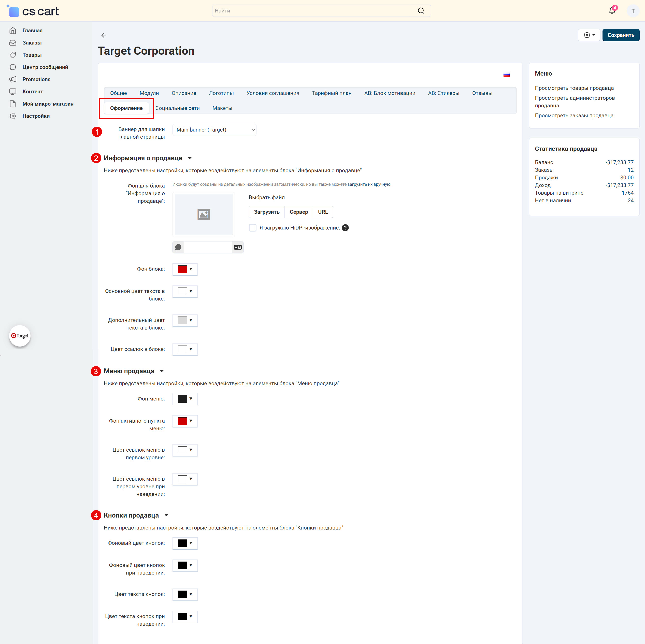The width and height of the screenshot is (645, 644).
Task: Collapse the Меню продавца section
Action: pos(162,371)
